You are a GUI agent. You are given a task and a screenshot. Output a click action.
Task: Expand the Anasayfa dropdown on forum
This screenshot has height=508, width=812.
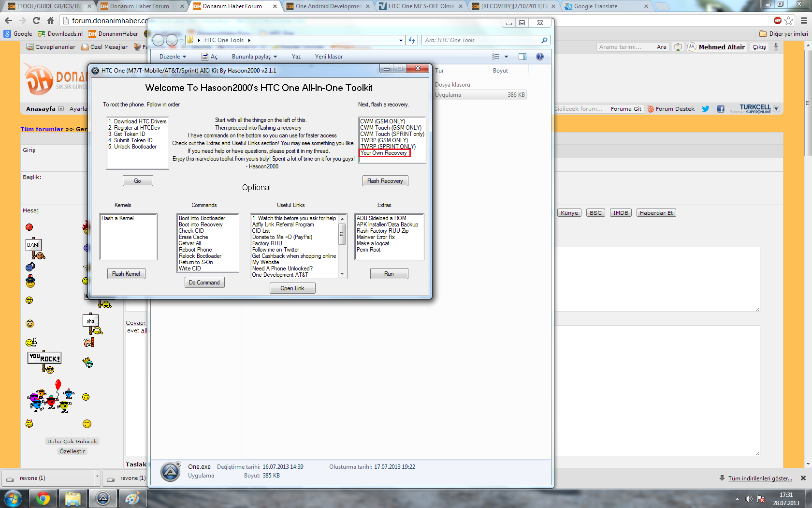click(61, 109)
